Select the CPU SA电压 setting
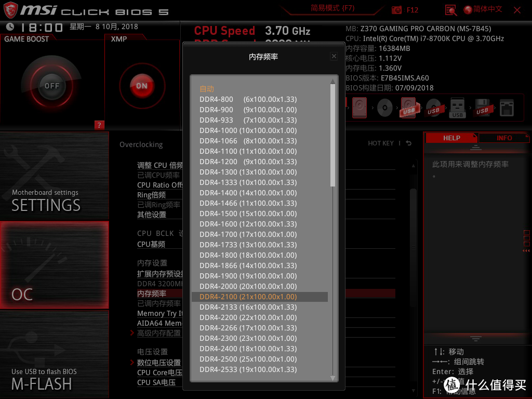 point(156,382)
